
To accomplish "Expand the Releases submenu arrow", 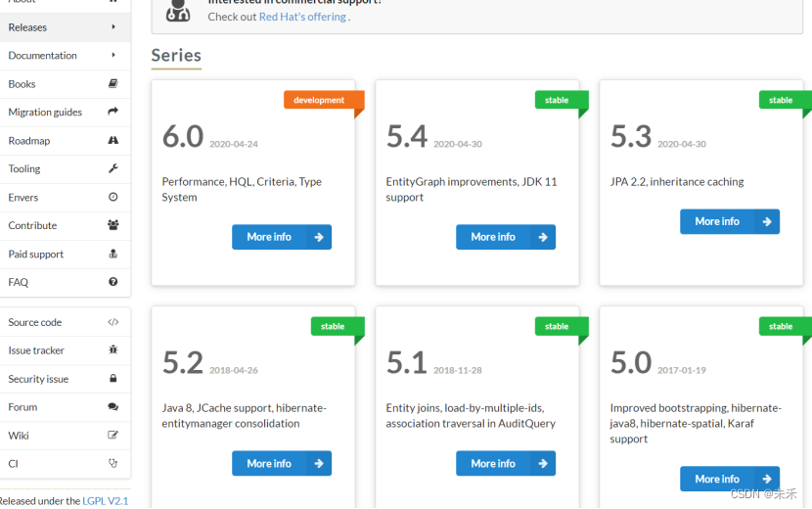I will (x=113, y=27).
